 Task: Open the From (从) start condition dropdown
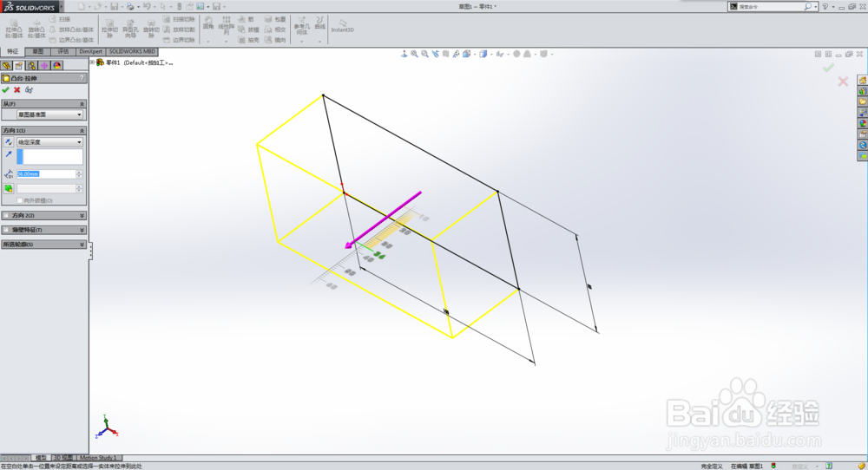pyautogui.click(x=49, y=114)
